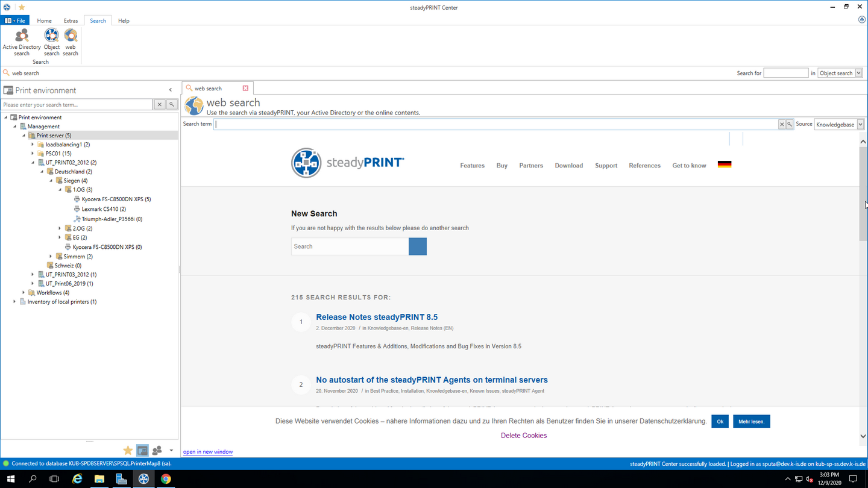The width and height of the screenshot is (868, 488).
Task: Open Windows notification center
Action: tap(853, 479)
